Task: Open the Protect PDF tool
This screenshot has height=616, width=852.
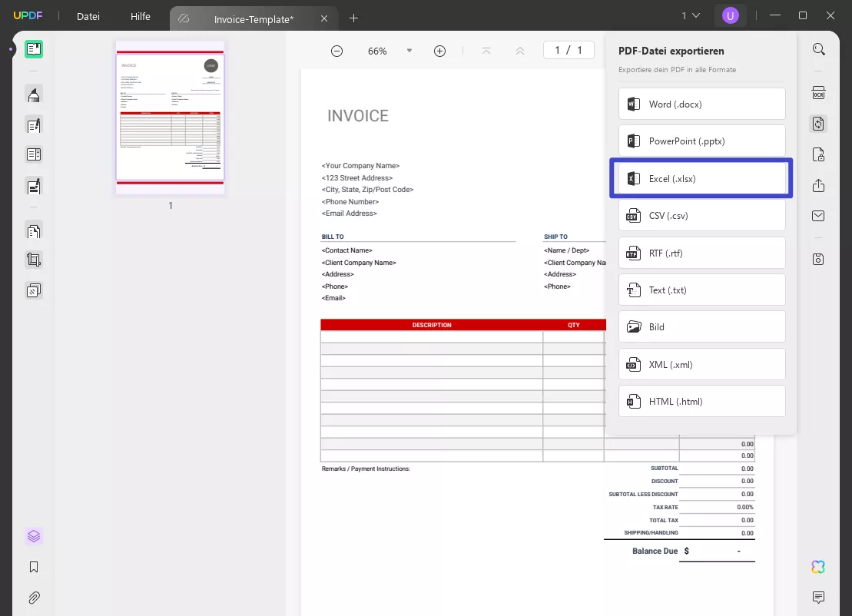Action: tap(818, 154)
